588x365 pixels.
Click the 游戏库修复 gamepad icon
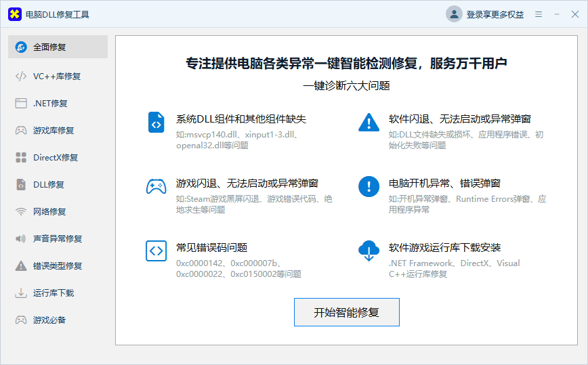[21, 131]
